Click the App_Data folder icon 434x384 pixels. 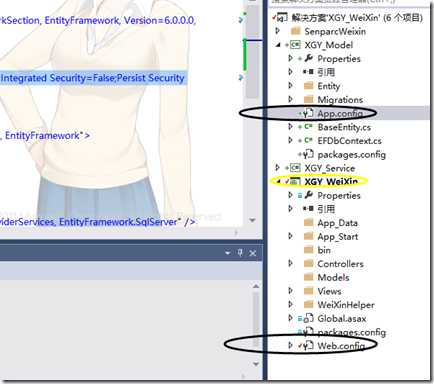309,222
